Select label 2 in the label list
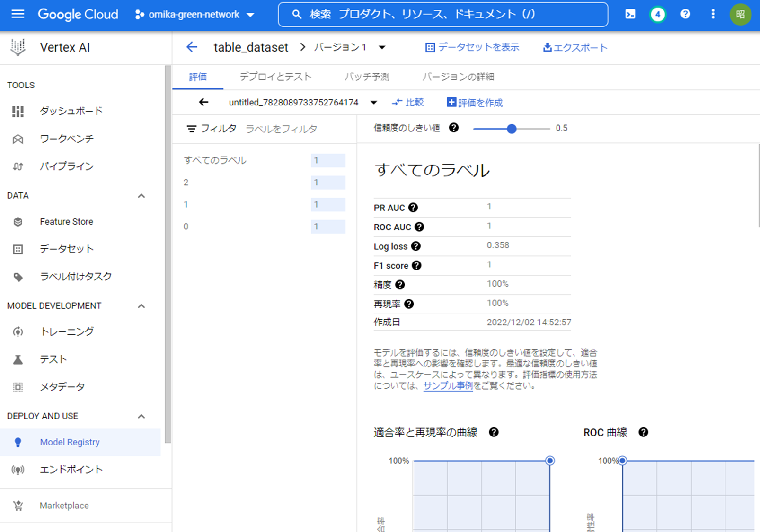Image resolution: width=760 pixels, height=532 pixels. pyautogui.click(x=264, y=183)
